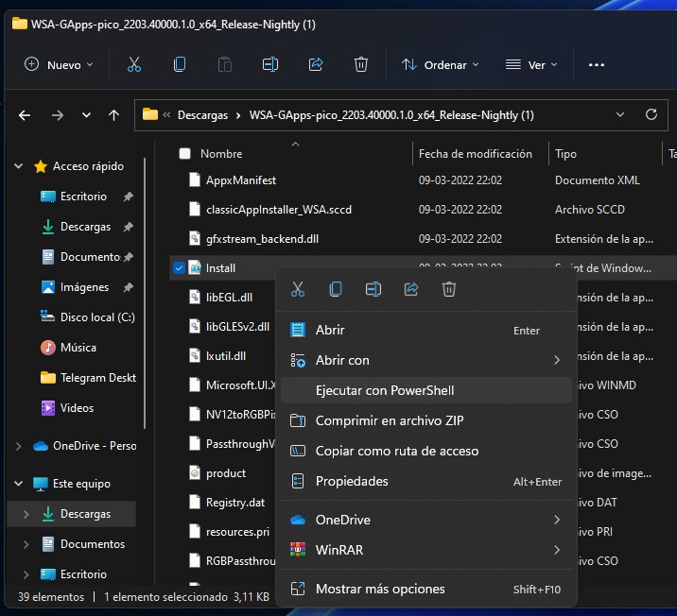
Task: Open the Ordenar sort dropdown
Action: coord(440,64)
